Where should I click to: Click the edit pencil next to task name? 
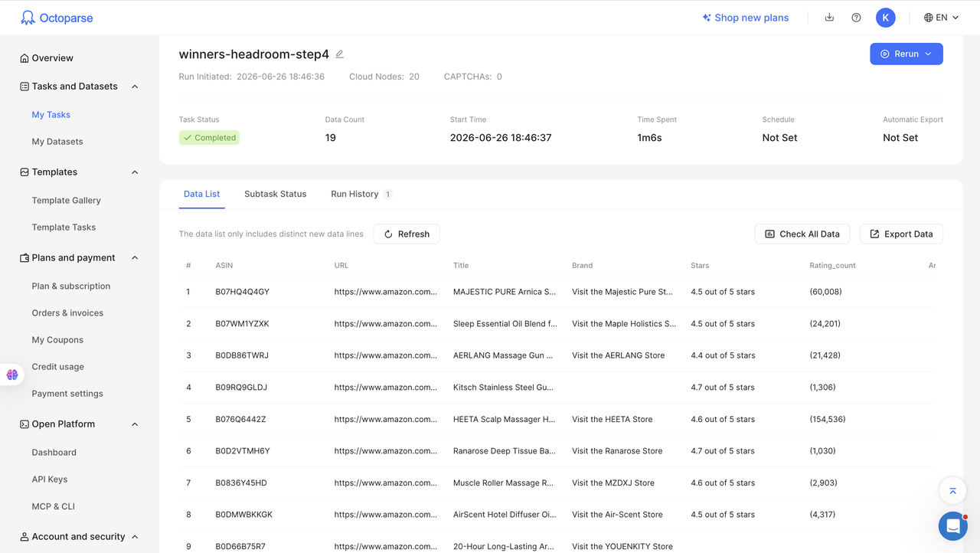pos(340,54)
